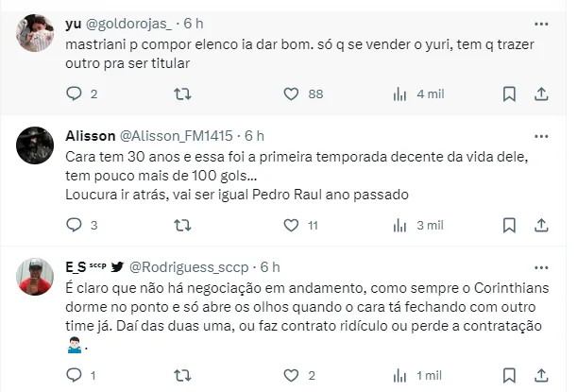Open @Rodriguess_sccp profile handle
Viewport: 577px width, 392px height.
tap(192, 267)
